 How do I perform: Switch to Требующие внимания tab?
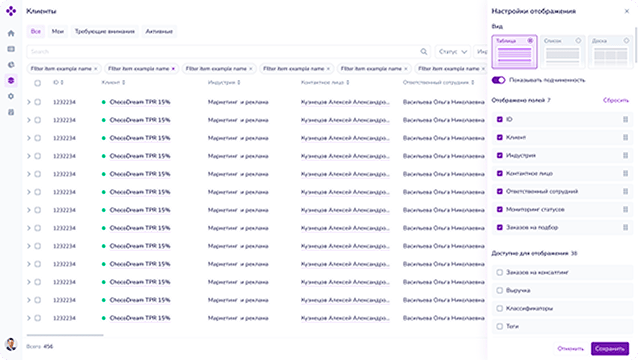click(105, 31)
